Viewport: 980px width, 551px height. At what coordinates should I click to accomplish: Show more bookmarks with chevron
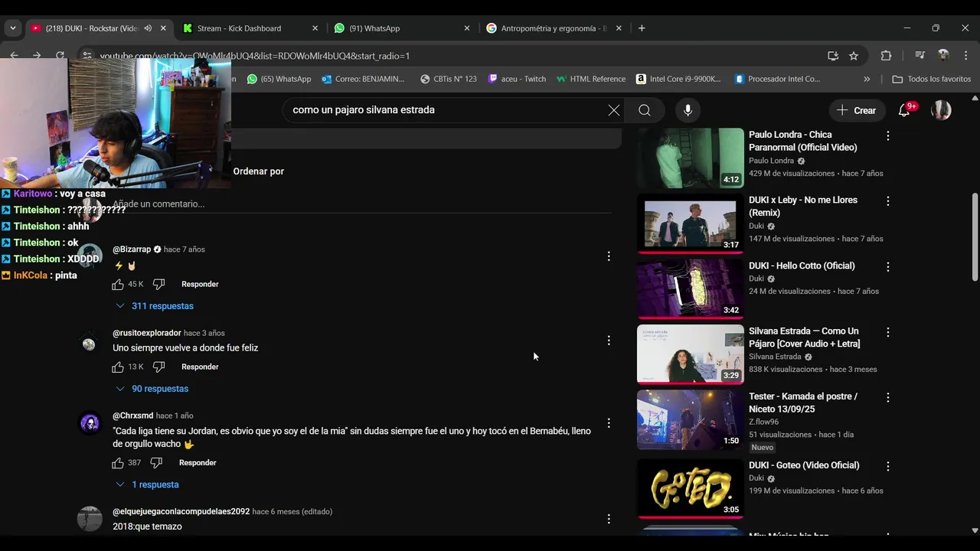(x=867, y=79)
